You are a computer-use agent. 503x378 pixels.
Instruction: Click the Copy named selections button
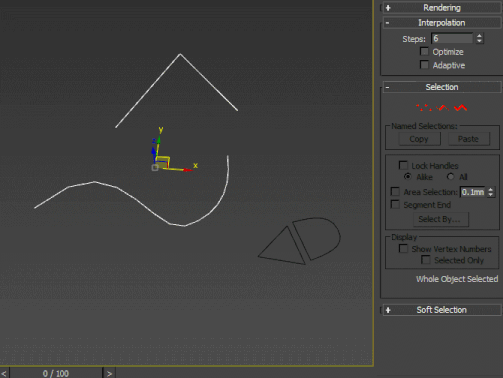coord(419,139)
